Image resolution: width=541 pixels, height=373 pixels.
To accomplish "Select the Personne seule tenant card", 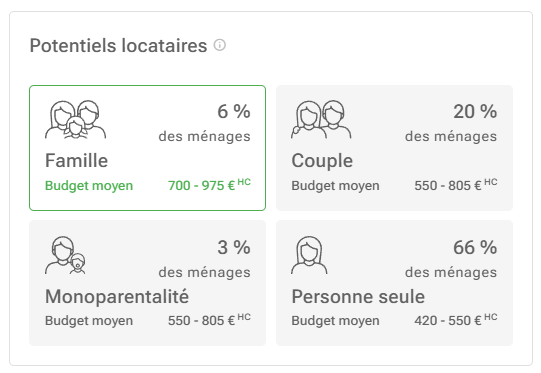I will (394, 283).
